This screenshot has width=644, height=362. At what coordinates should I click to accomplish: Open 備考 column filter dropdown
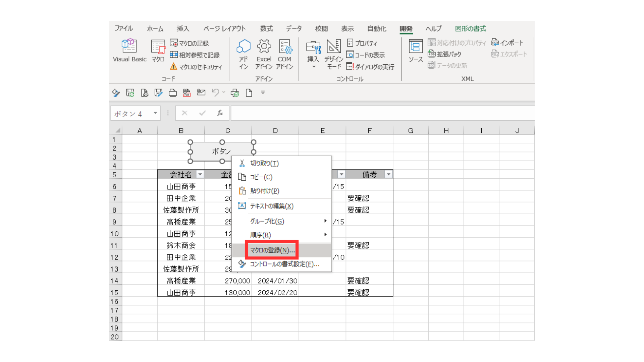(388, 174)
